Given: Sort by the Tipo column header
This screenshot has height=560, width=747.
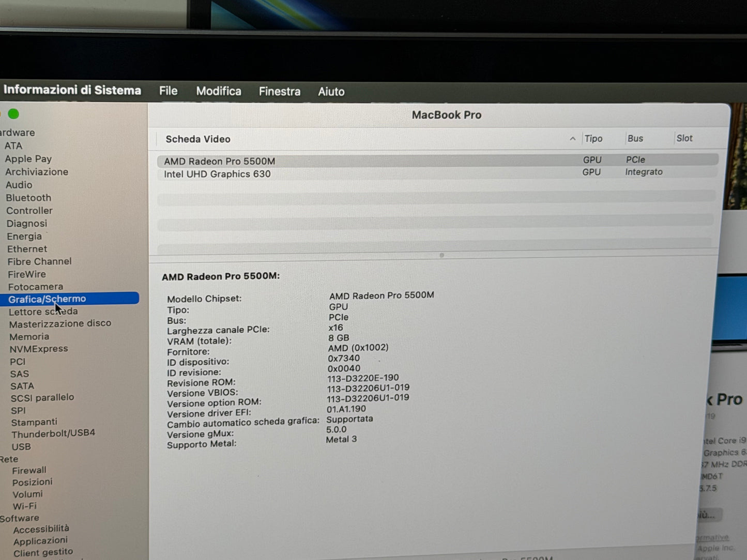Looking at the screenshot, I should click(593, 138).
